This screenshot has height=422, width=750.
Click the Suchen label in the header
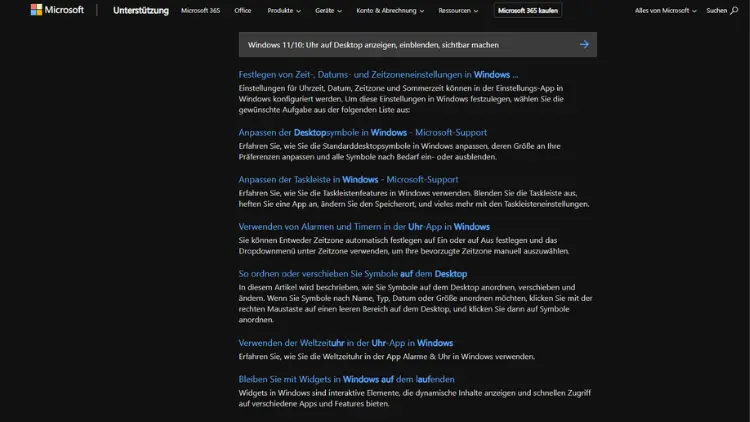(x=717, y=10)
